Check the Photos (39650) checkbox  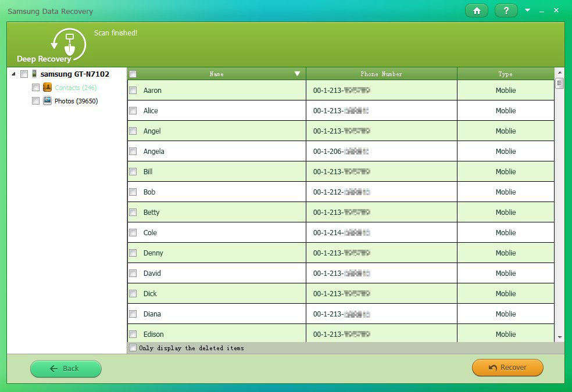coord(36,101)
